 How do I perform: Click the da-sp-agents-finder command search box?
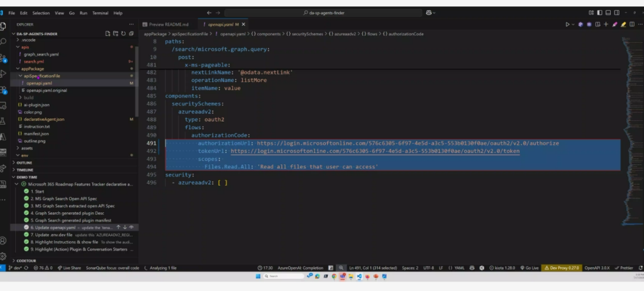(323, 13)
